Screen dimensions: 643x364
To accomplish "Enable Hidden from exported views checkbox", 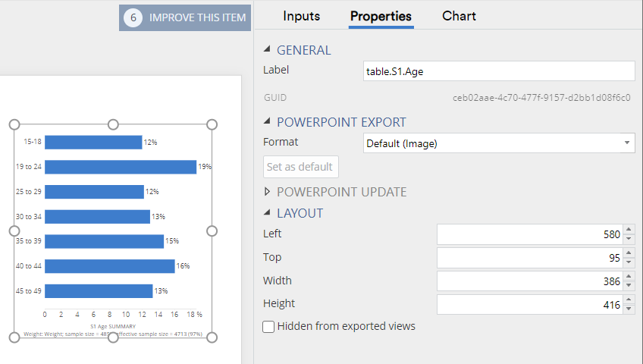I will coord(268,327).
